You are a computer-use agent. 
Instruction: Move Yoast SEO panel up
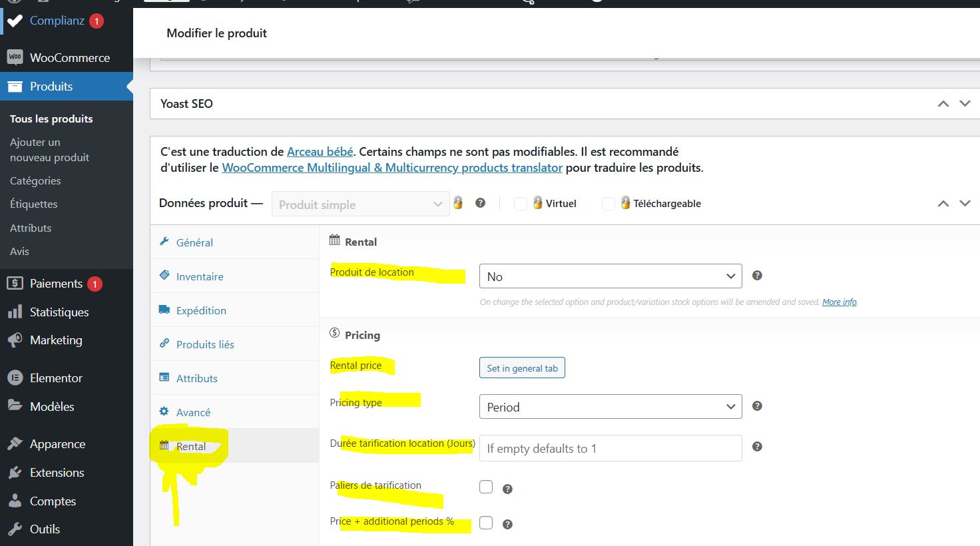pyautogui.click(x=943, y=104)
